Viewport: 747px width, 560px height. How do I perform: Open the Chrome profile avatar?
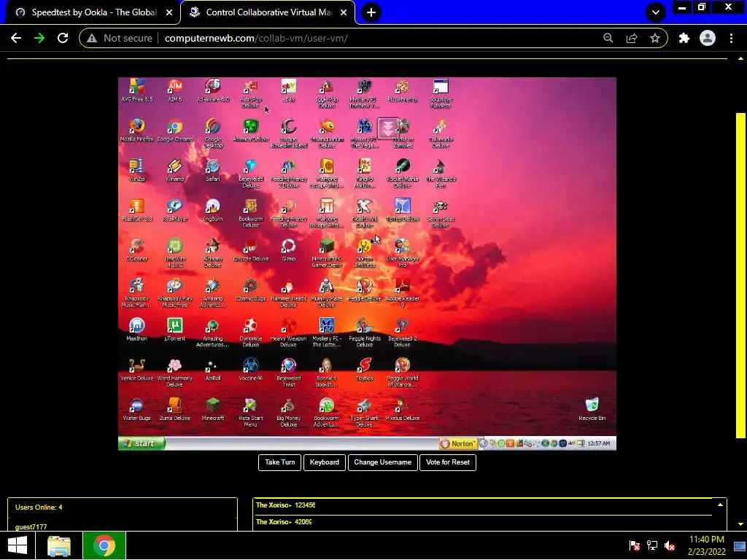[708, 38]
